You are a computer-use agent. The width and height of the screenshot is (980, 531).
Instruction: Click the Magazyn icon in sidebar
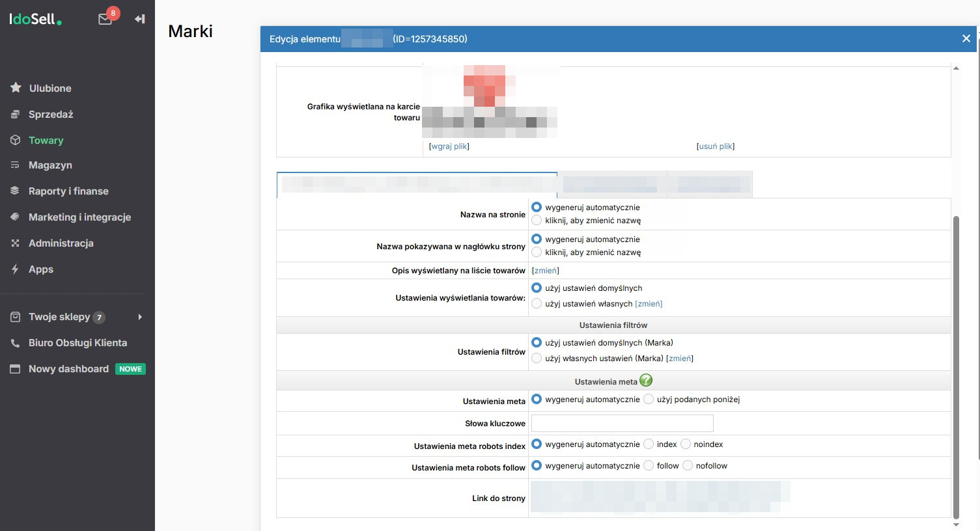click(15, 165)
